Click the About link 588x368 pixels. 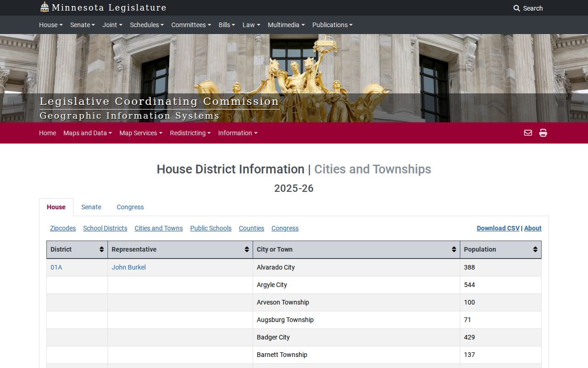pos(533,228)
